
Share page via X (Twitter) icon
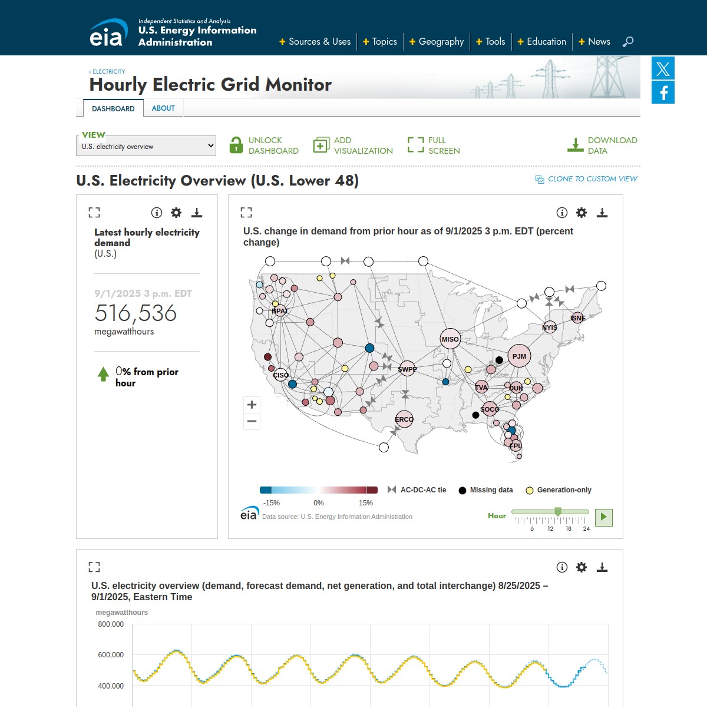[x=663, y=68]
